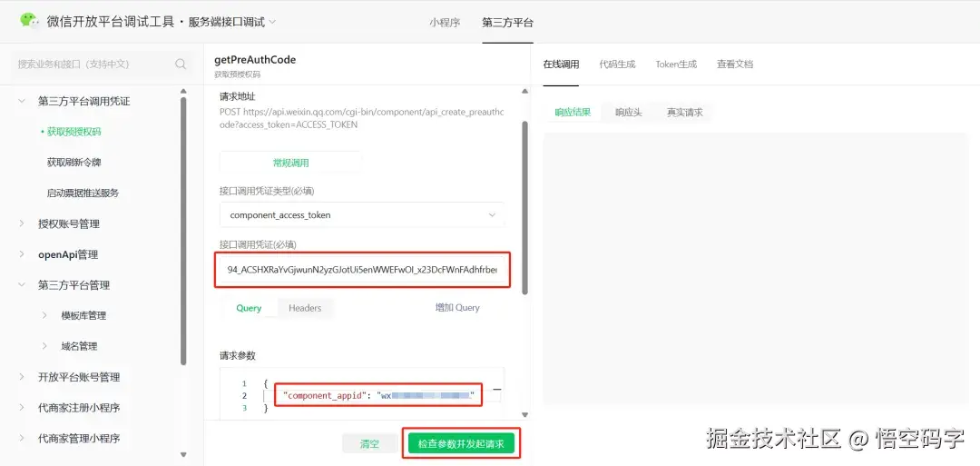Click the middle panel scrollbar thumb

point(525,208)
